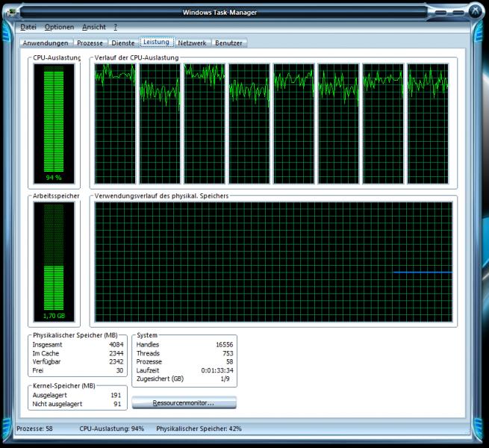Open the Datei menu
The height and width of the screenshot is (448, 489).
point(28,27)
